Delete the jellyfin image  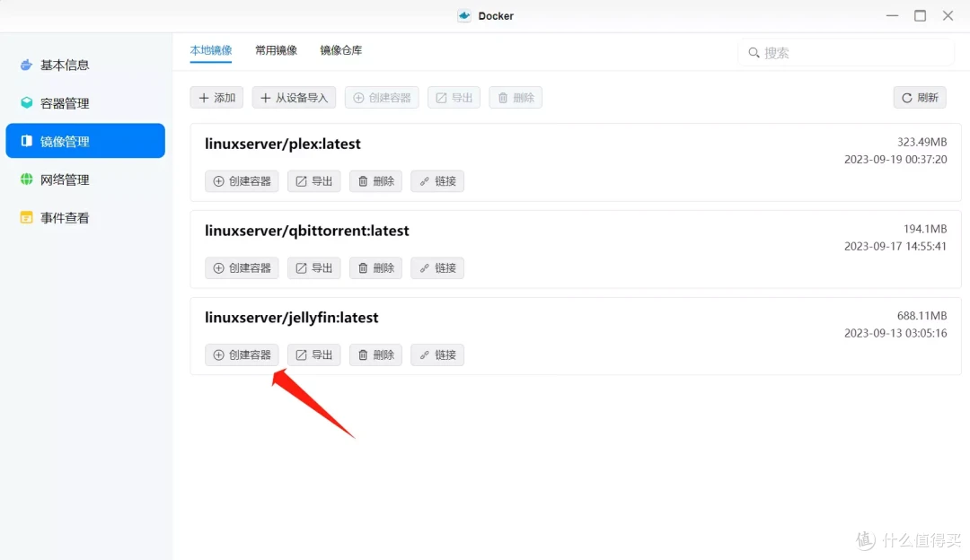(375, 354)
